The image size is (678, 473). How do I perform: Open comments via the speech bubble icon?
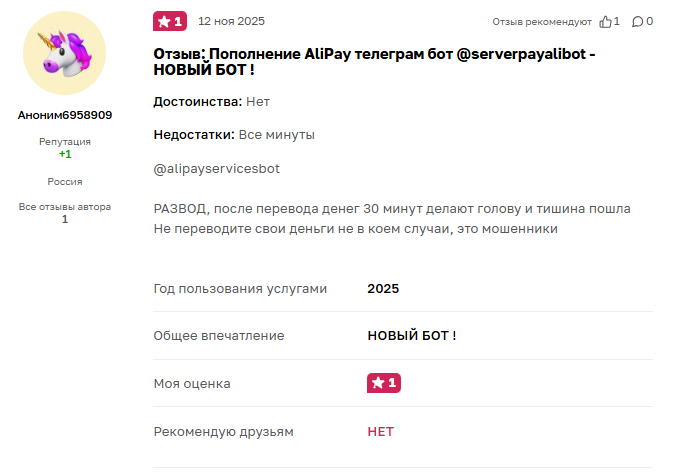pyautogui.click(x=637, y=21)
